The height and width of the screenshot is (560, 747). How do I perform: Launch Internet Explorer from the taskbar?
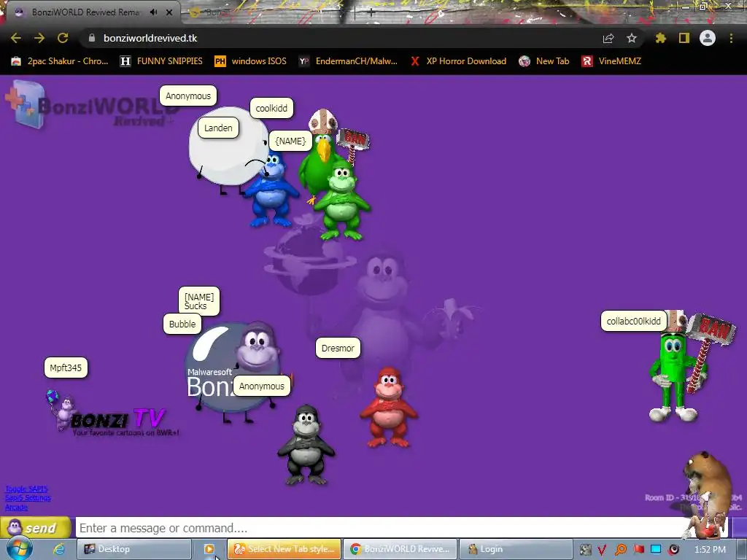(x=58, y=549)
